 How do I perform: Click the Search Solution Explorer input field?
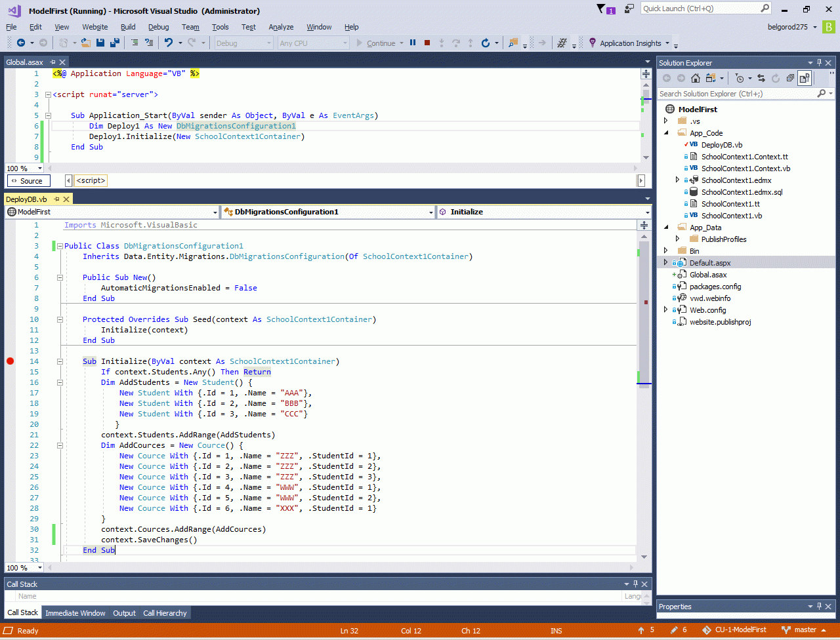[x=736, y=94]
